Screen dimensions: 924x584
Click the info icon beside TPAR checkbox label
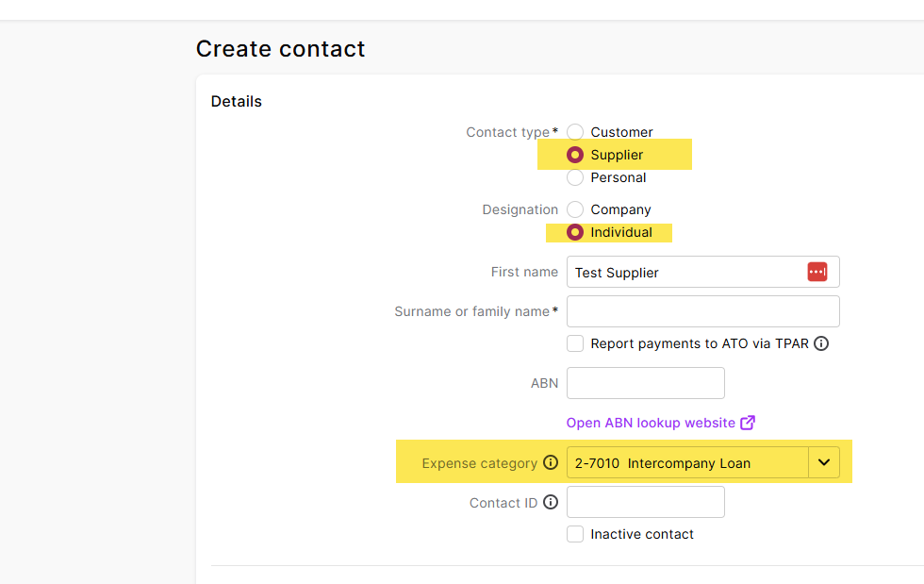[x=821, y=343]
